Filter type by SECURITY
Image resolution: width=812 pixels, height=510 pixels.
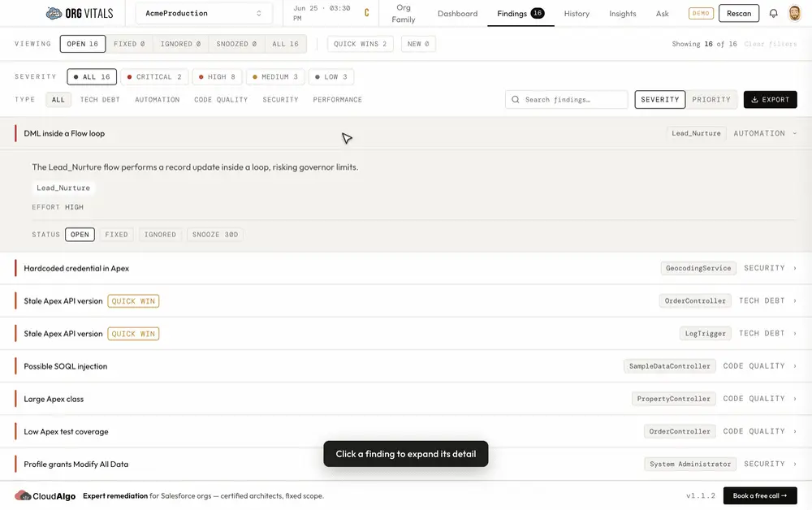(280, 99)
